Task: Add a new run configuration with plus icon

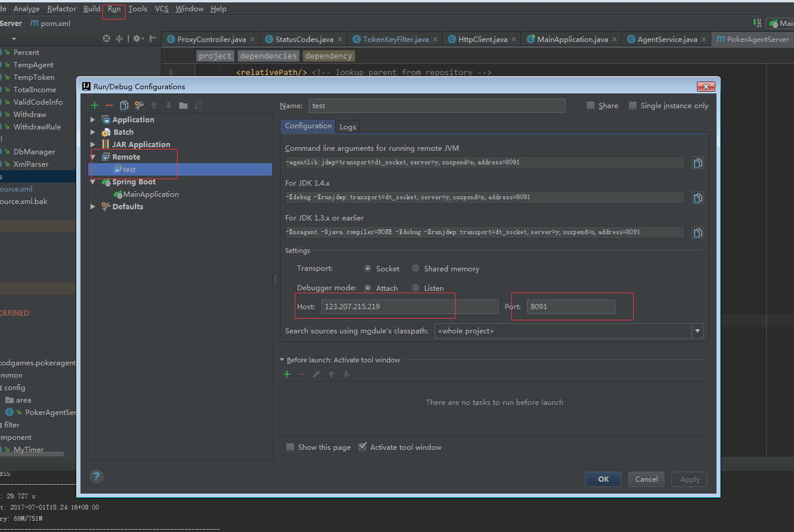Action: click(95, 105)
